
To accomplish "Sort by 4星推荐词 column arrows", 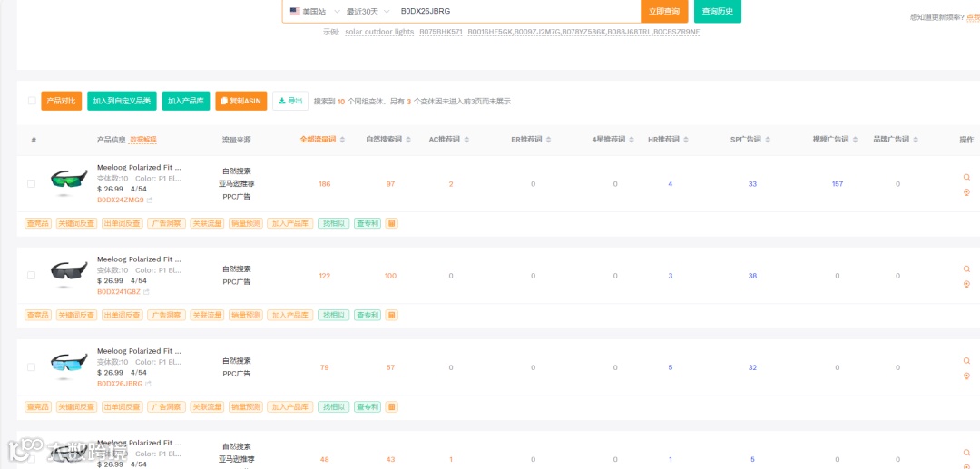I will point(632,140).
